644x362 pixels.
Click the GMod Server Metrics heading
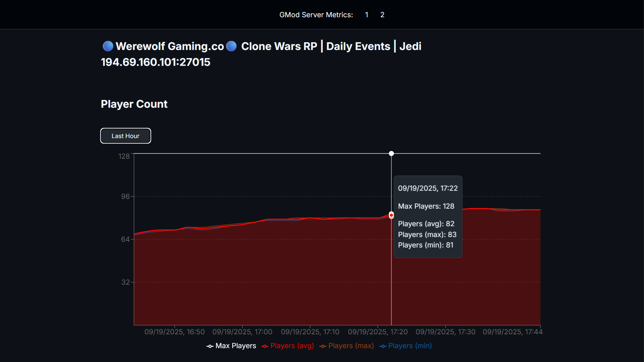click(316, 15)
